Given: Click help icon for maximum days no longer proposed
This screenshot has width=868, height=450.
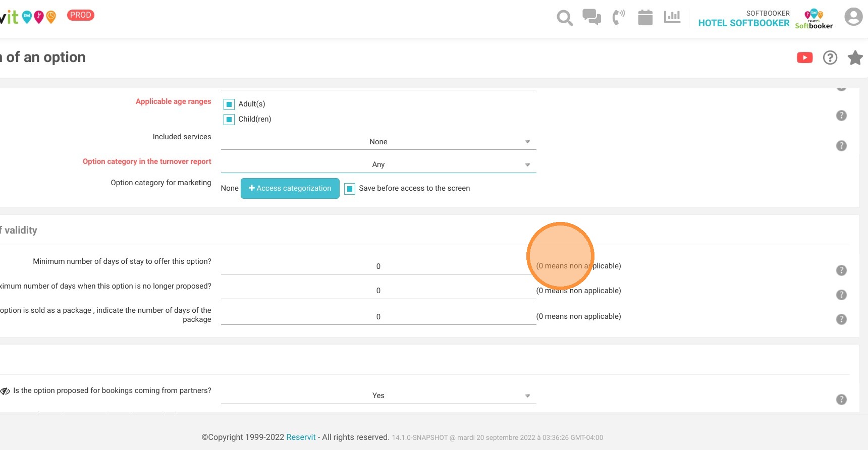Looking at the screenshot, I should click(x=841, y=295).
